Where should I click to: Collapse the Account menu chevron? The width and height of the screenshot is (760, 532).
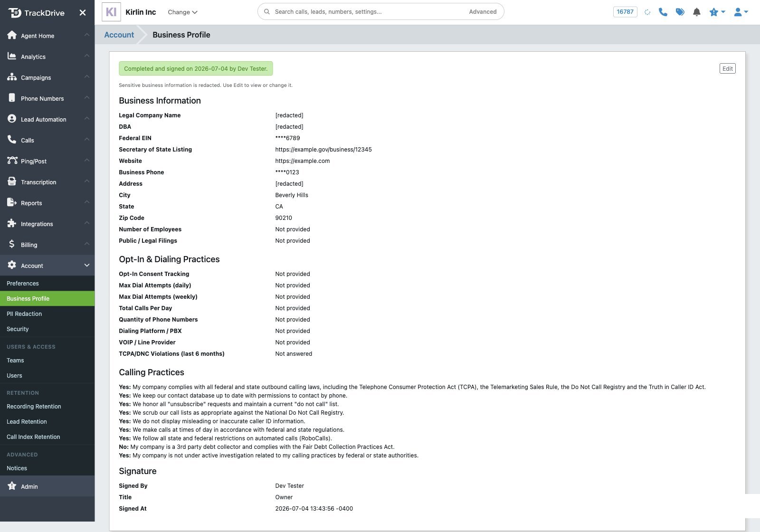(87, 265)
